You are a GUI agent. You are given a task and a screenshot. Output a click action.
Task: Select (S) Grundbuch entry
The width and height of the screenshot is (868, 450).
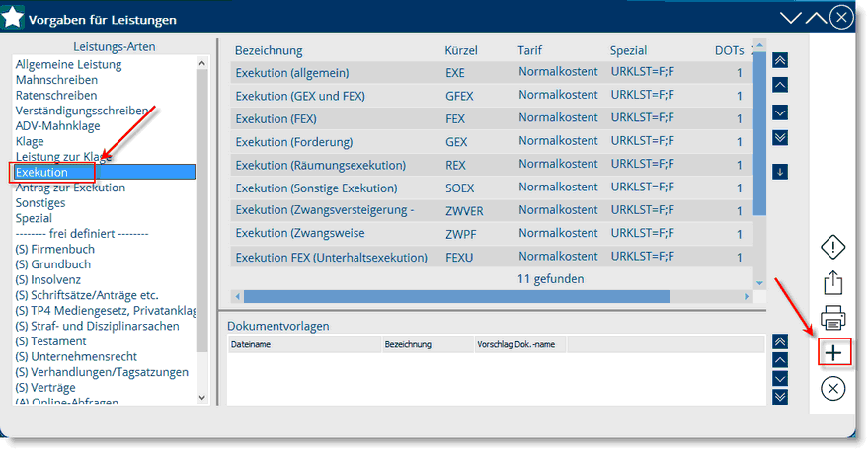pyautogui.click(x=53, y=264)
